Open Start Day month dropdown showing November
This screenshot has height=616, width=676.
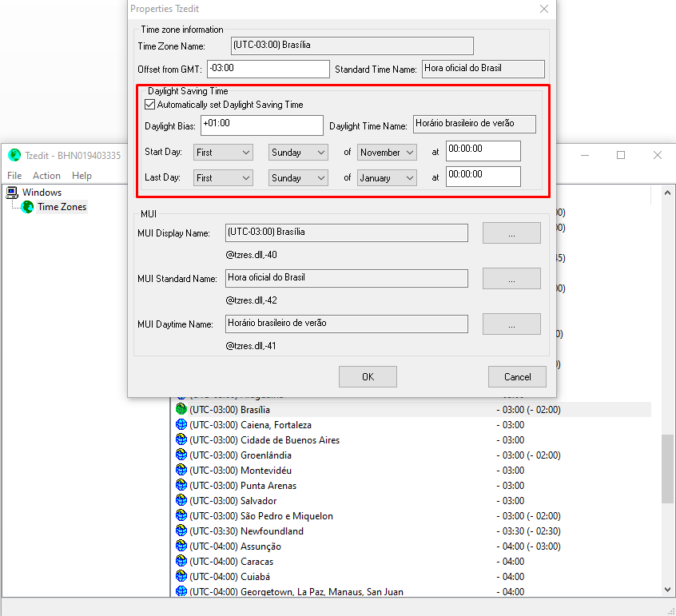coord(388,152)
